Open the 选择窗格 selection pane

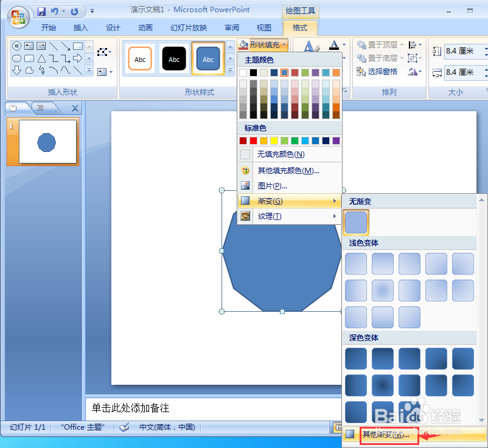click(377, 72)
